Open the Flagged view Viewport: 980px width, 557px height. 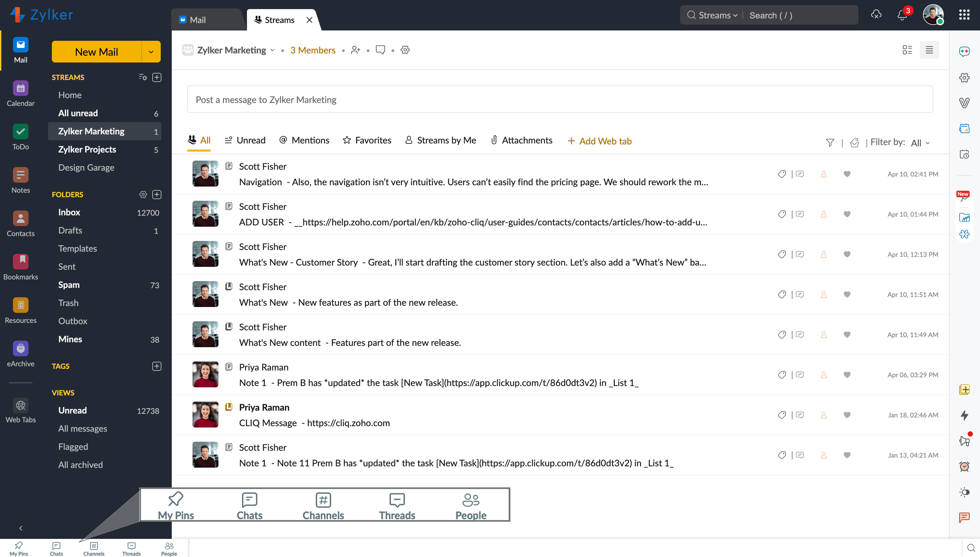[104, 447]
